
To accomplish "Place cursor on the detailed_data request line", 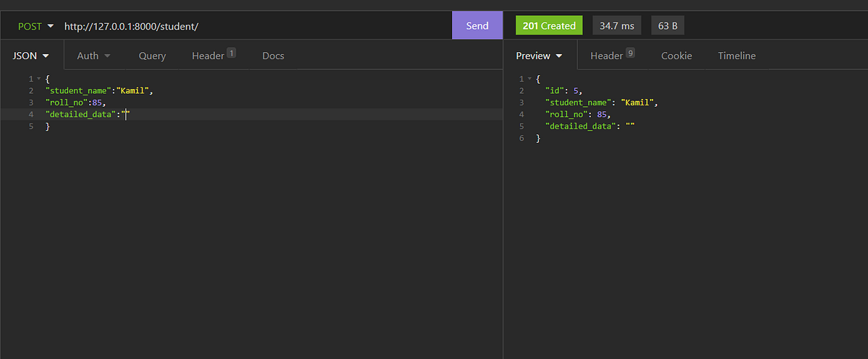I will pyautogui.click(x=251, y=114).
